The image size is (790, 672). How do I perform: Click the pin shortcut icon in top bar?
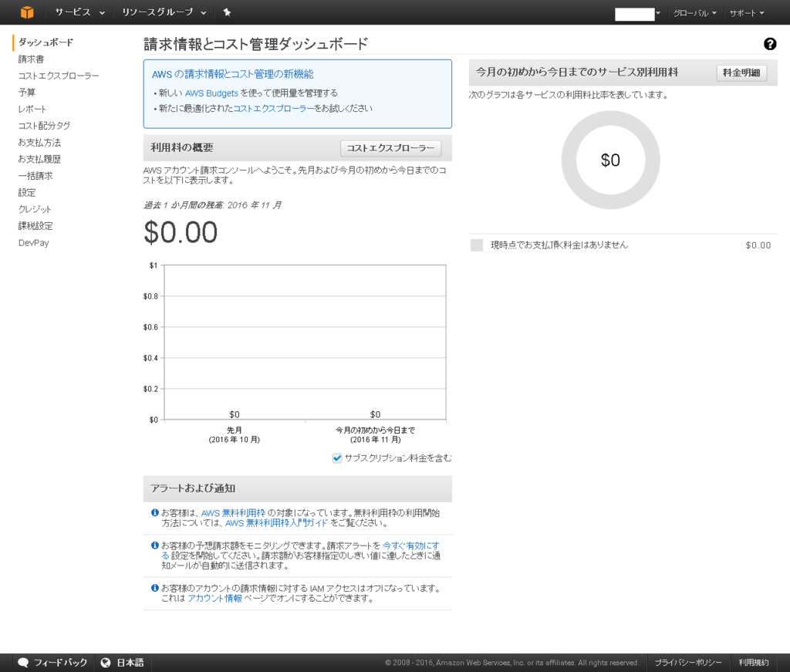tap(228, 12)
